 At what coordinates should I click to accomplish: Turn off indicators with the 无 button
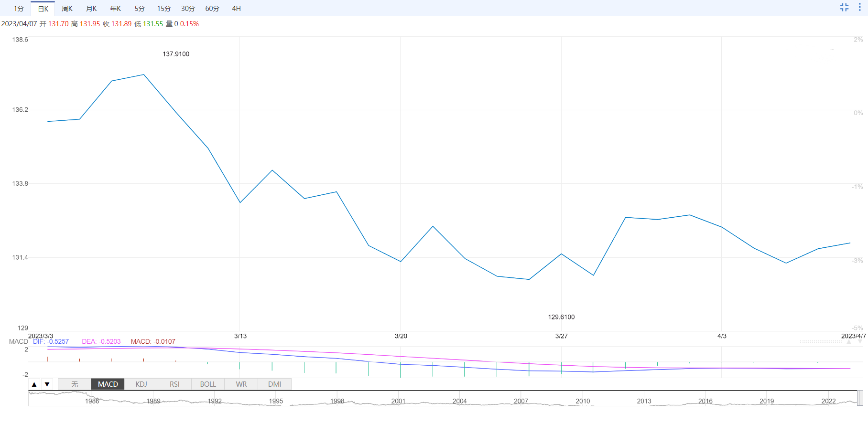[75, 384]
